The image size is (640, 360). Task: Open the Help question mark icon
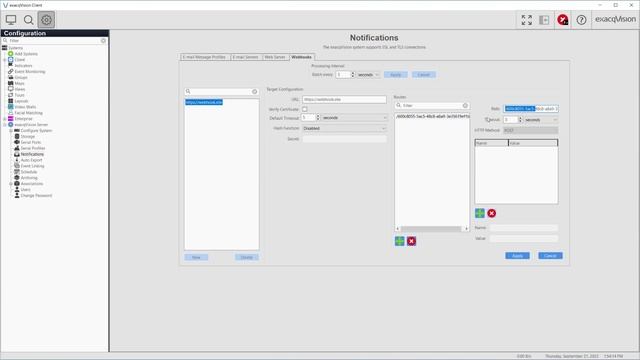coord(581,20)
